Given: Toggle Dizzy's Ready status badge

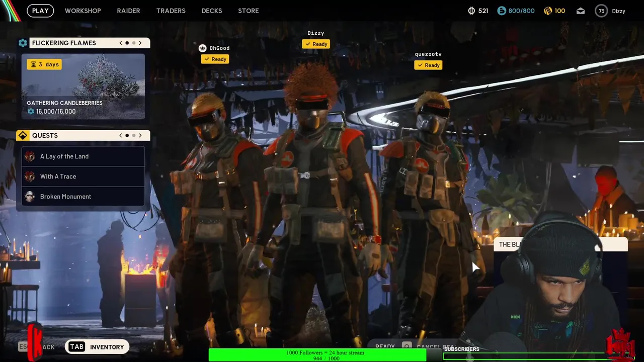Looking at the screenshot, I should click(316, 44).
